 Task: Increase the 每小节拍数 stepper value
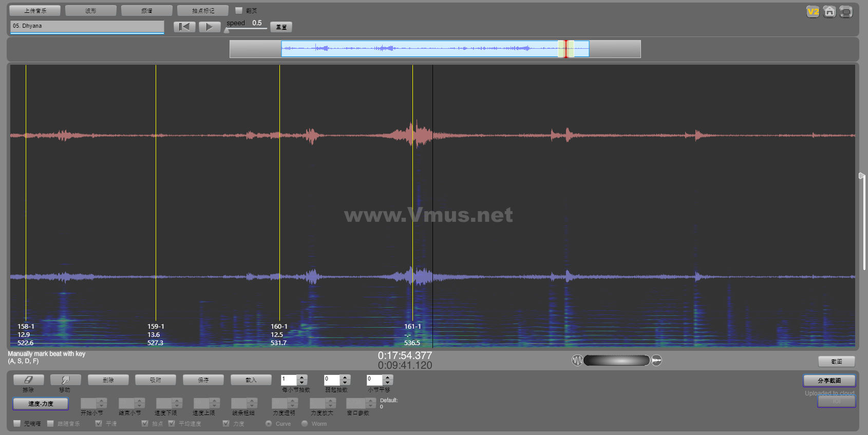point(302,377)
